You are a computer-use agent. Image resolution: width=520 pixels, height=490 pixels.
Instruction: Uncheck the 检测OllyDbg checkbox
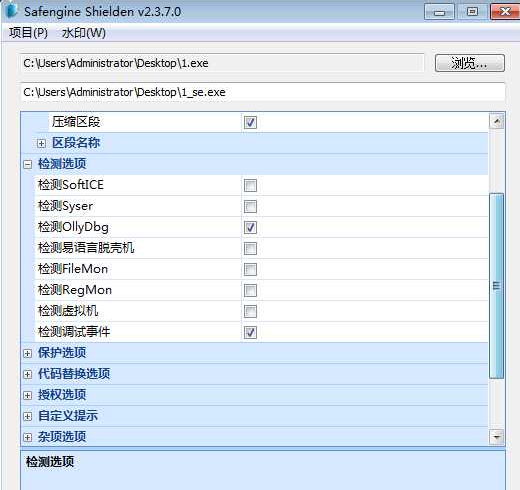pos(250,227)
